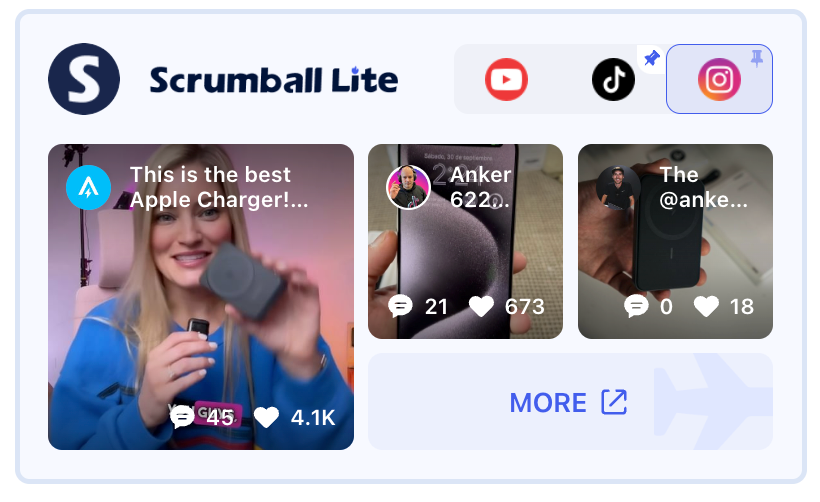Click the blue Anker channel avatar

pos(88,187)
